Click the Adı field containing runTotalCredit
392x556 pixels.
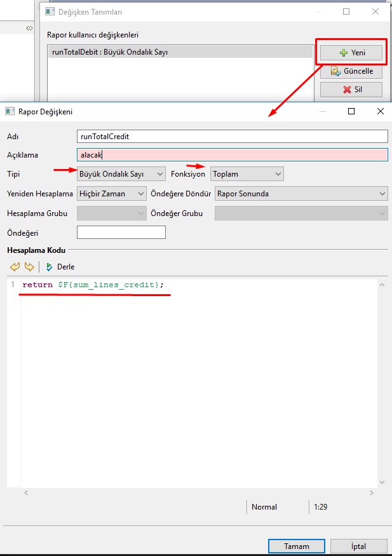[x=232, y=136]
